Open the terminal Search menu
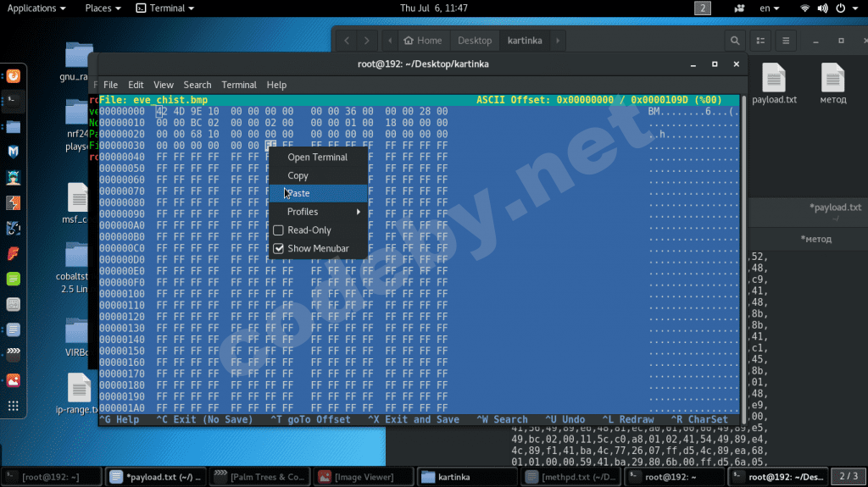Image resolution: width=868 pixels, height=487 pixels. click(197, 85)
